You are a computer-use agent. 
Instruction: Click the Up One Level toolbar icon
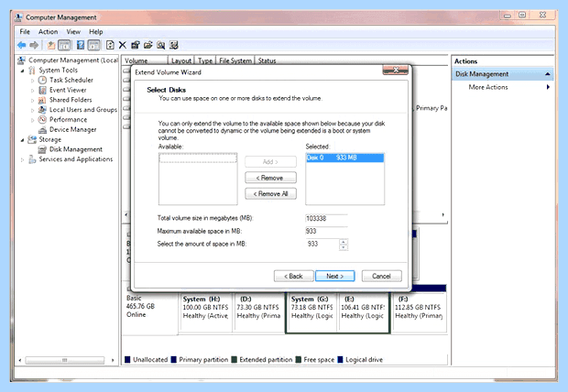tap(50, 45)
